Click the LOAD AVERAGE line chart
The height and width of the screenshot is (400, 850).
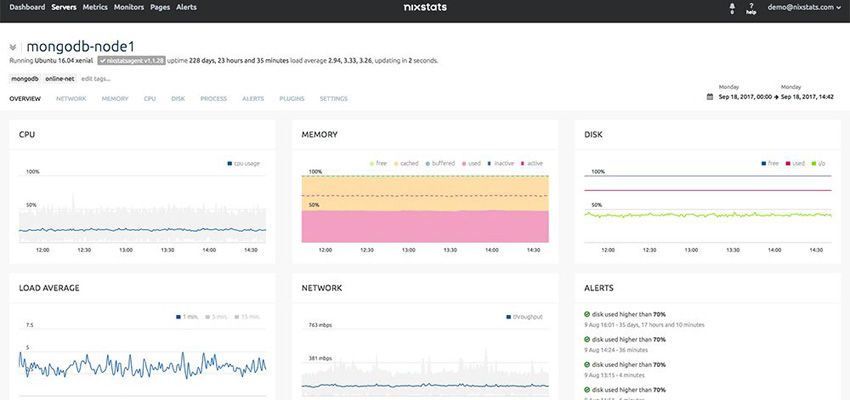click(x=142, y=364)
